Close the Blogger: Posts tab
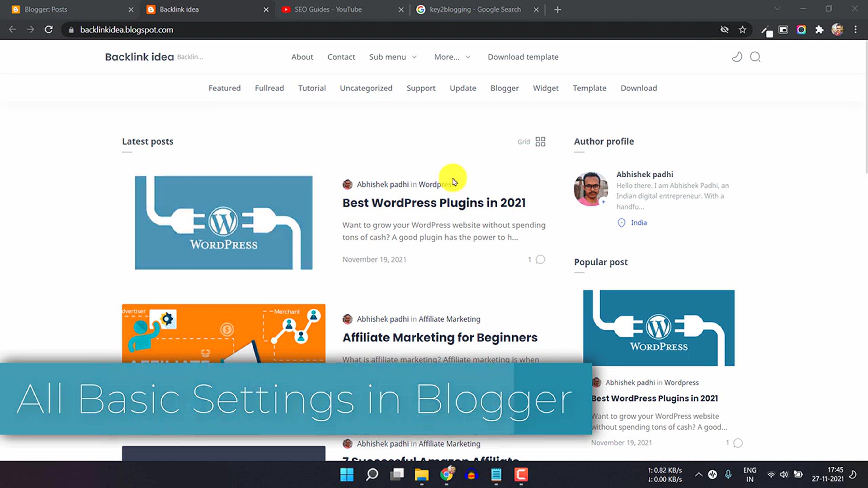This screenshot has width=868, height=488. pyautogui.click(x=131, y=9)
